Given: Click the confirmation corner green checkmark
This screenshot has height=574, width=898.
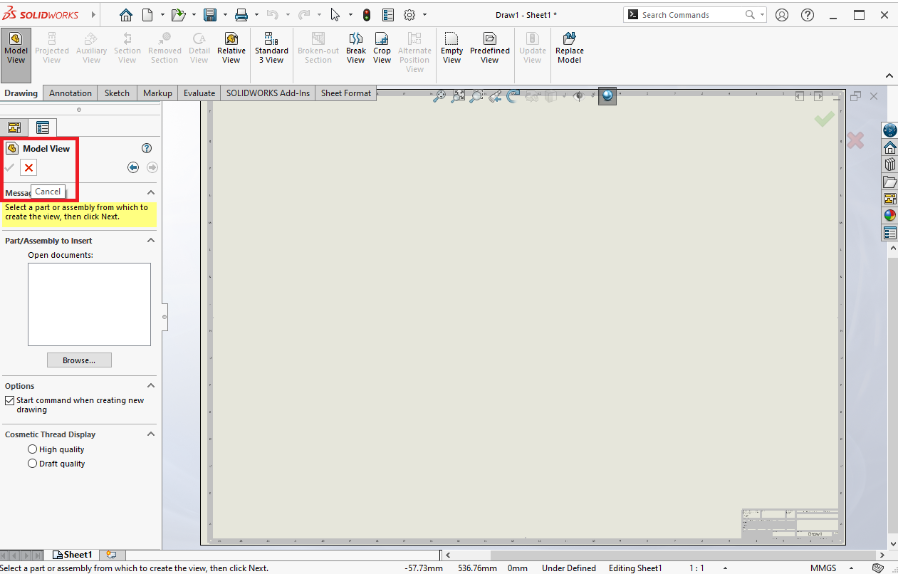Looking at the screenshot, I should pos(824,119).
